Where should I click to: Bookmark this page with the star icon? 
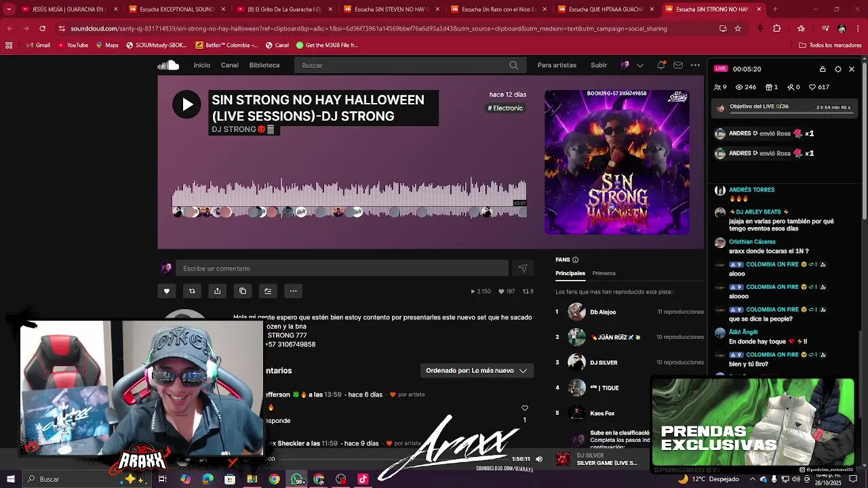[x=738, y=28]
